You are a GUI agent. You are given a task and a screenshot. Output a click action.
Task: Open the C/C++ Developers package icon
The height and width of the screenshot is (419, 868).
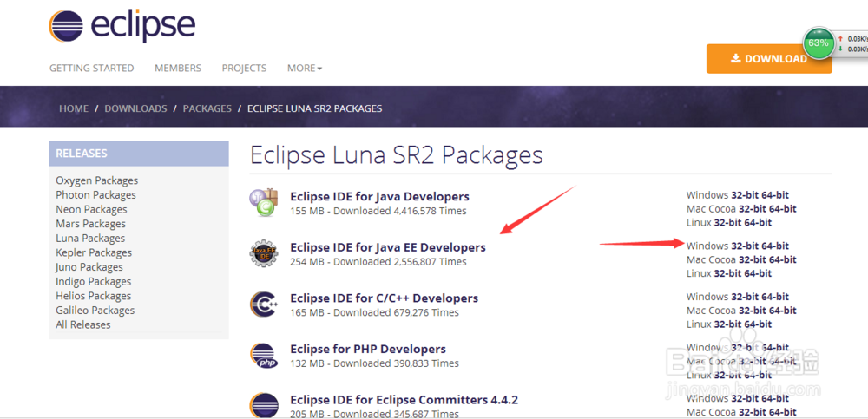click(x=264, y=304)
